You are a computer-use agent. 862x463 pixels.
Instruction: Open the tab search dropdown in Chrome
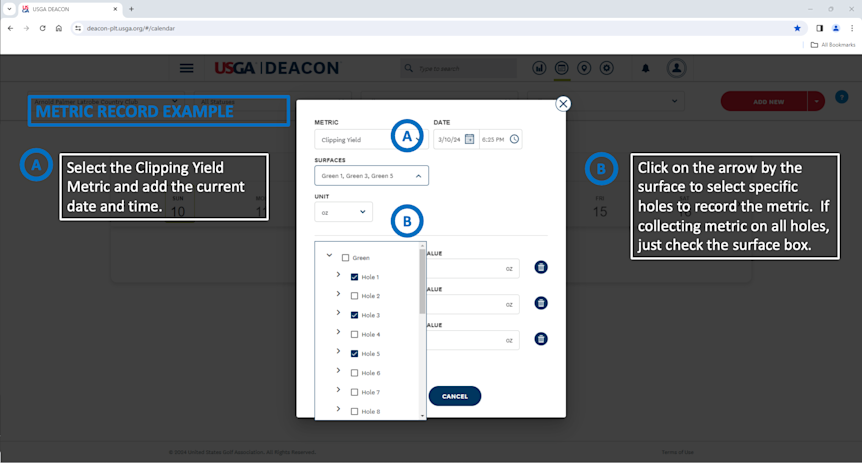click(9, 9)
